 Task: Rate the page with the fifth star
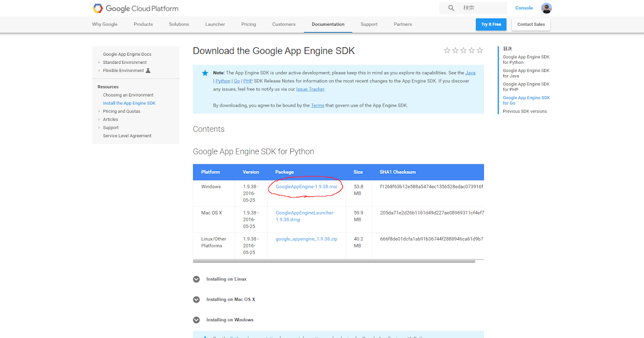tap(480, 50)
